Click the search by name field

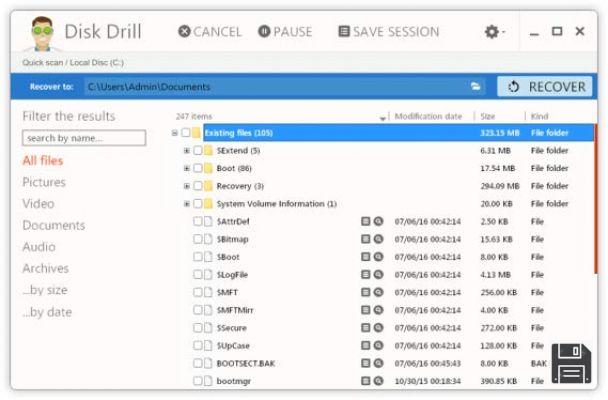[84, 138]
